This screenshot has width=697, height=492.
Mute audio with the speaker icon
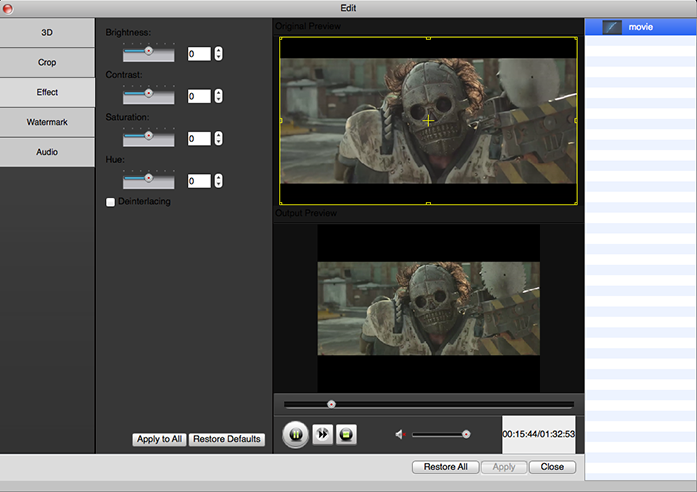pyautogui.click(x=400, y=434)
